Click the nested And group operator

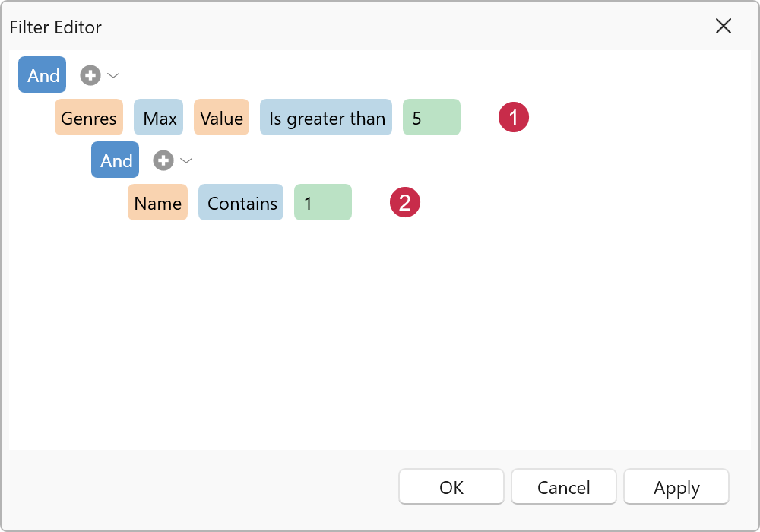(116, 160)
